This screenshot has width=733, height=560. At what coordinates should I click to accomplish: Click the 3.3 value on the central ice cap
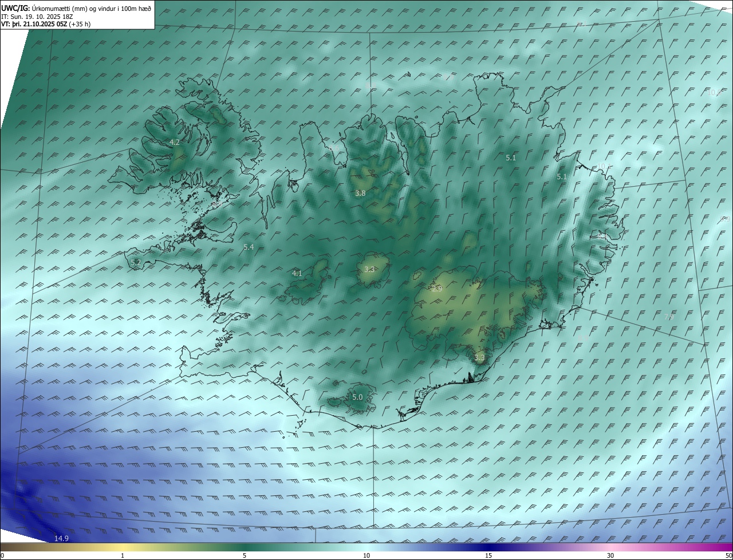[x=369, y=269]
